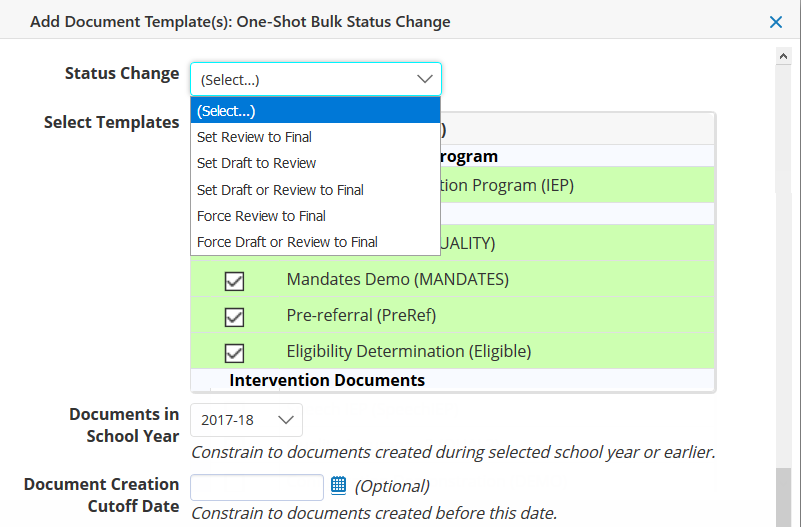This screenshot has height=527, width=801.
Task: Pick Set Draft or Review to Final
Action: [x=280, y=190]
